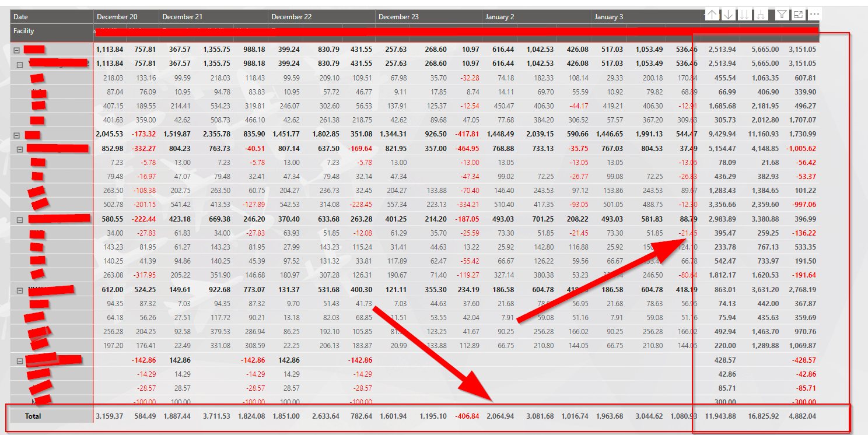This screenshot has width=868, height=435.
Task: Collapse the subgroup row with bold -142.86 values
Action: (20, 361)
